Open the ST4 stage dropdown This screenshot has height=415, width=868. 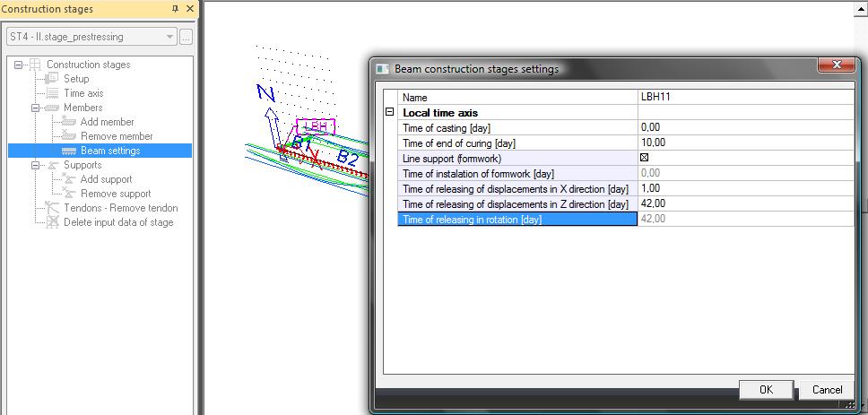tap(170, 37)
